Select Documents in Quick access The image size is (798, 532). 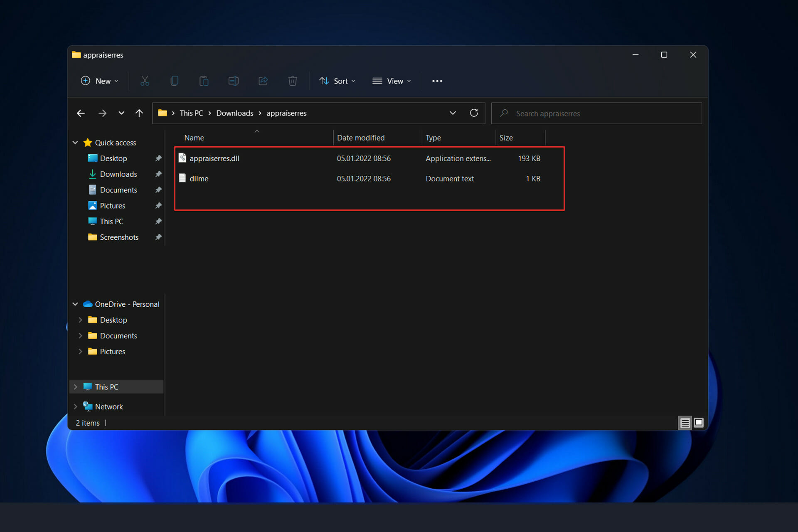(x=118, y=190)
